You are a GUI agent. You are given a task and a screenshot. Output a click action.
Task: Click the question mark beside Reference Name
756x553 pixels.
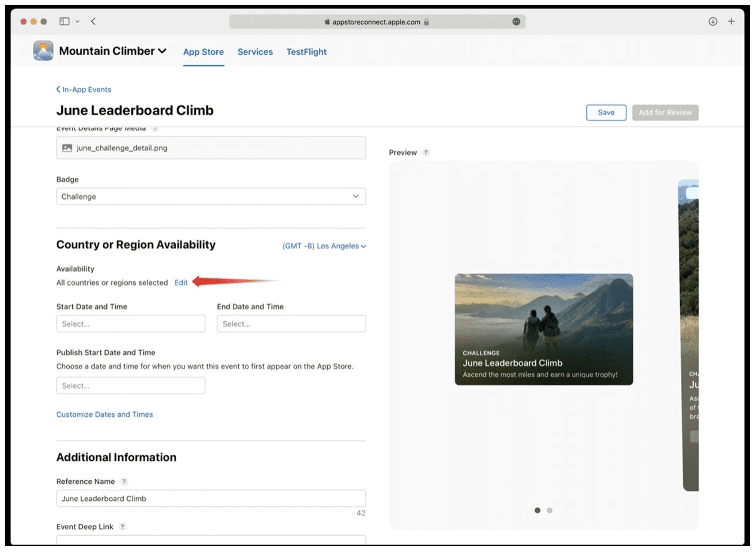point(123,481)
